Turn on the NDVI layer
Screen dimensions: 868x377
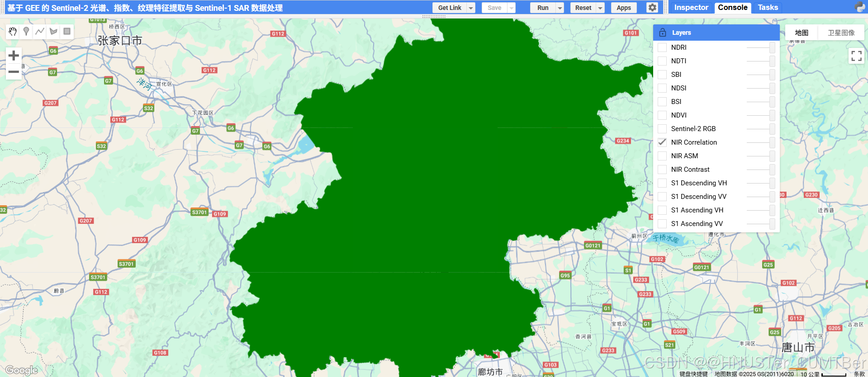662,115
